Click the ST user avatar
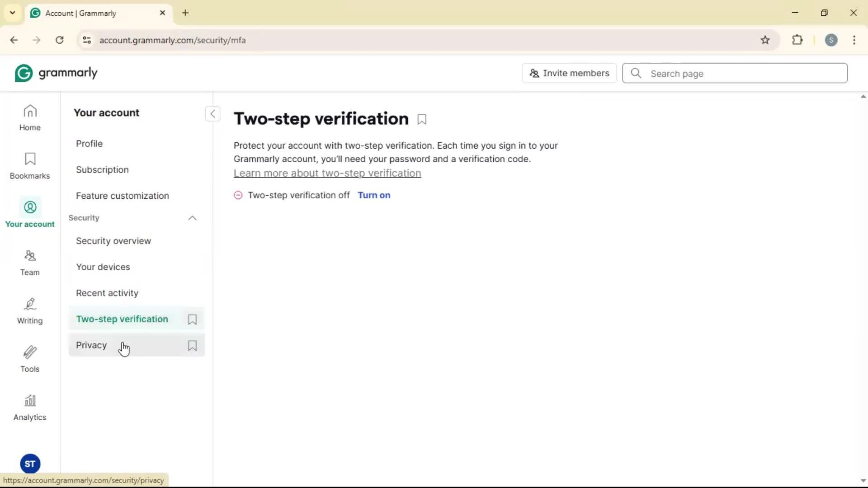Screen dimensions: 868x488 coord(30,464)
